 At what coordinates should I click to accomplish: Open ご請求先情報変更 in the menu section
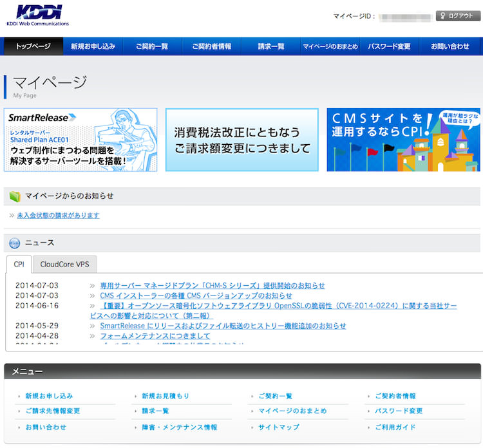pyautogui.click(x=53, y=411)
